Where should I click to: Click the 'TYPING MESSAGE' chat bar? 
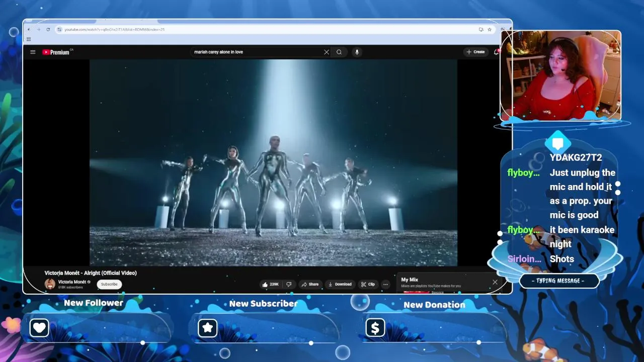[558, 281]
